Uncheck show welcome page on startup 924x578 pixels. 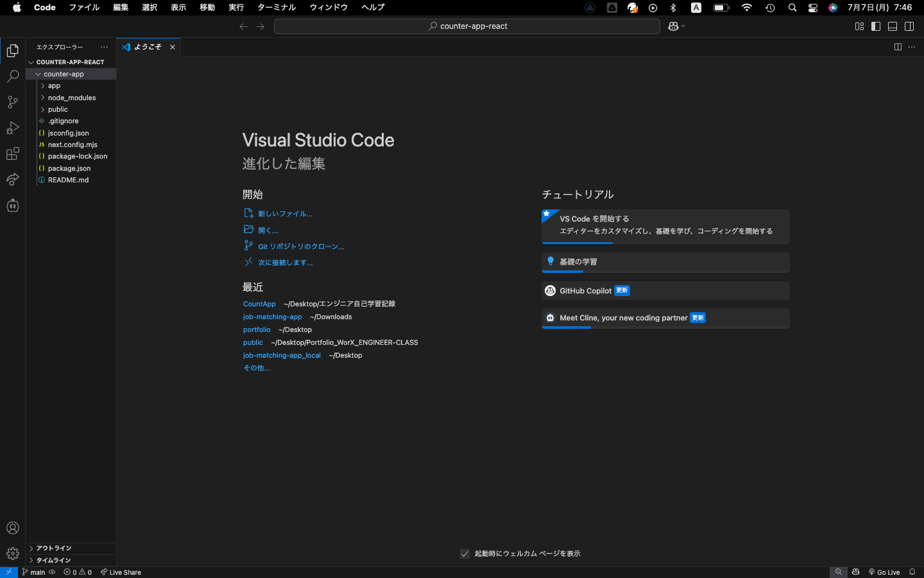coord(465,554)
